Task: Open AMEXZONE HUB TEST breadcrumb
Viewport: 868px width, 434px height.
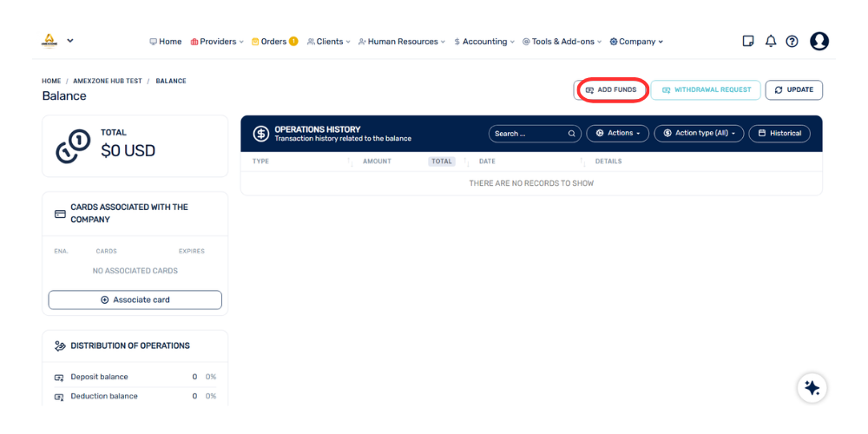Action: point(108,81)
